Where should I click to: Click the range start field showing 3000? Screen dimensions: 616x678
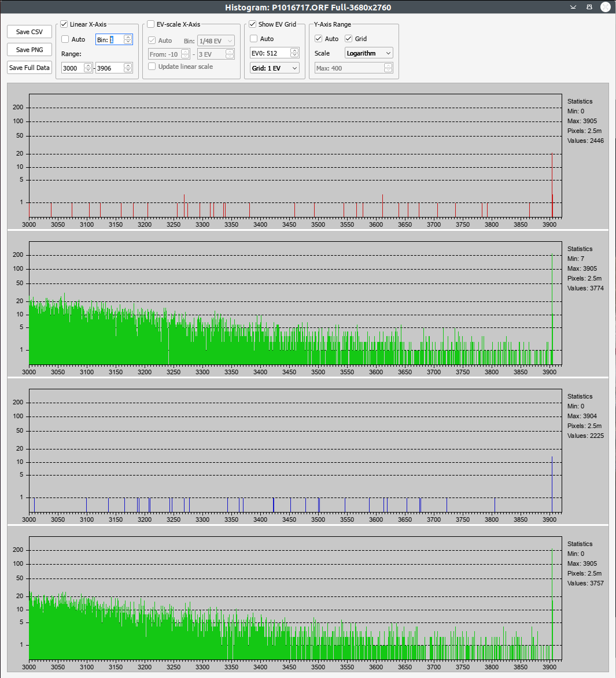pyautogui.click(x=72, y=68)
